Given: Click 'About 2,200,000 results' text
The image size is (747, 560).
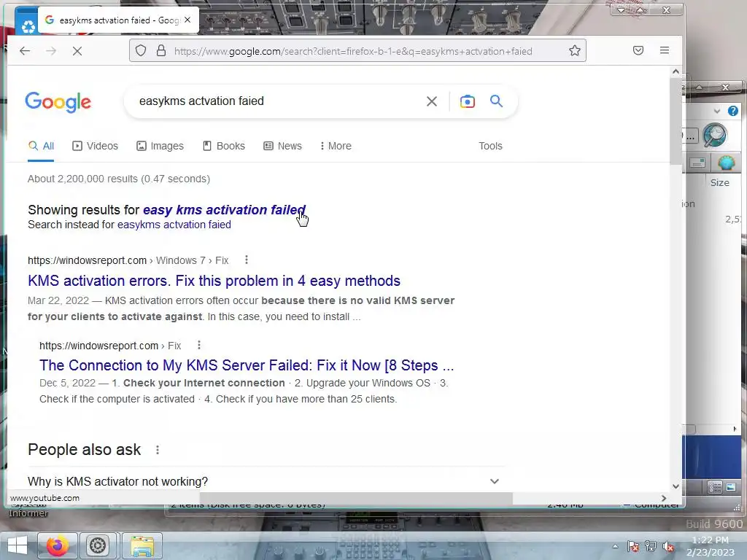Looking at the screenshot, I should 119,179.
